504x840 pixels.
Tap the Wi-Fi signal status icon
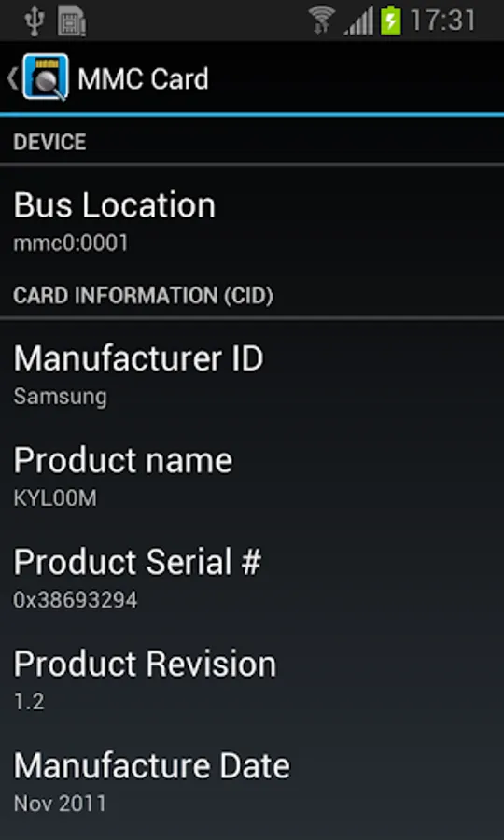click(321, 21)
